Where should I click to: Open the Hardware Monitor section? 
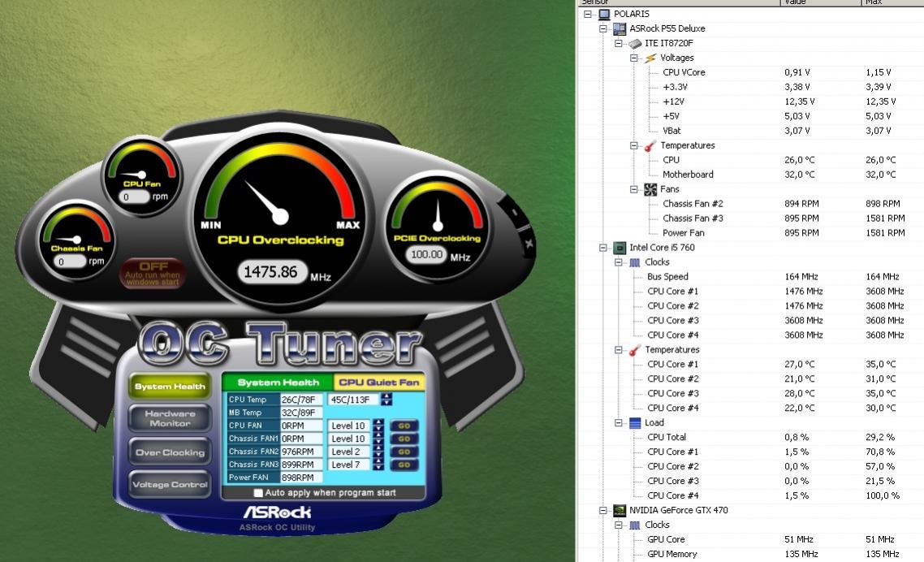(x=170, y=419)
